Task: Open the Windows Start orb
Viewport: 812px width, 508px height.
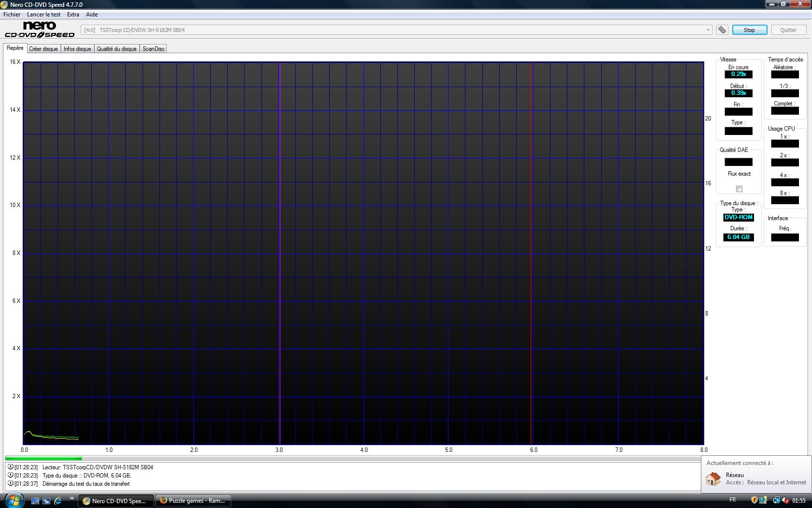Action: [x=13, y=500]
